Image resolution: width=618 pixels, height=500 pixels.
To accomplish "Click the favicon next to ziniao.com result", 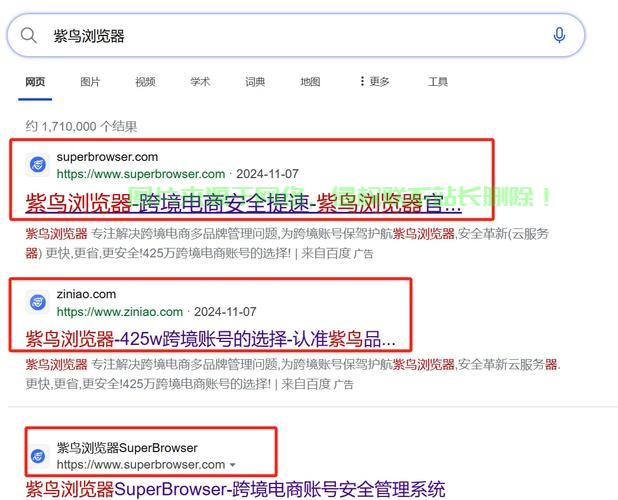I will point(38,302).
